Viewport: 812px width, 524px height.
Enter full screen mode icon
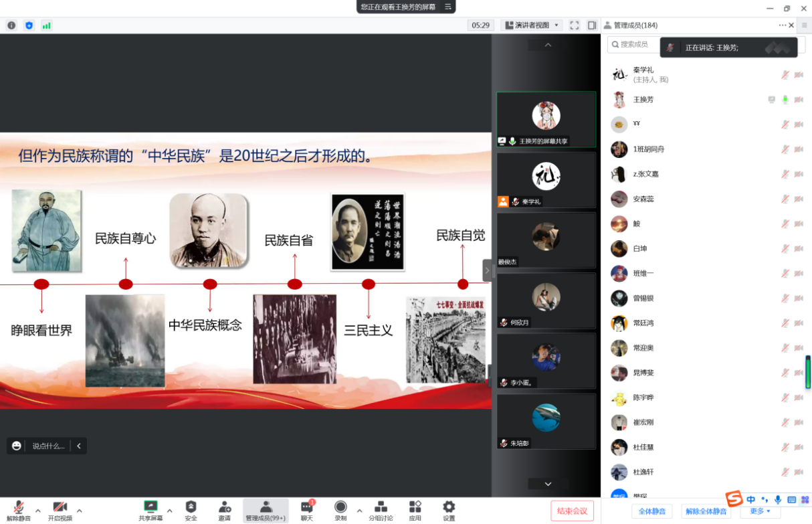point(574,25)
